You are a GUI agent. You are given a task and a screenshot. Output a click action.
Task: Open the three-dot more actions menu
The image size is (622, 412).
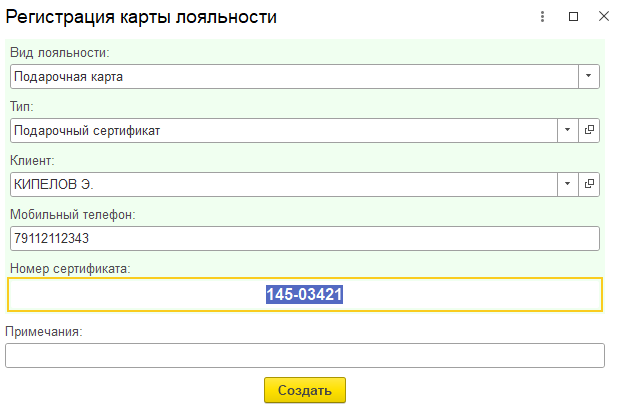[542, 17]
